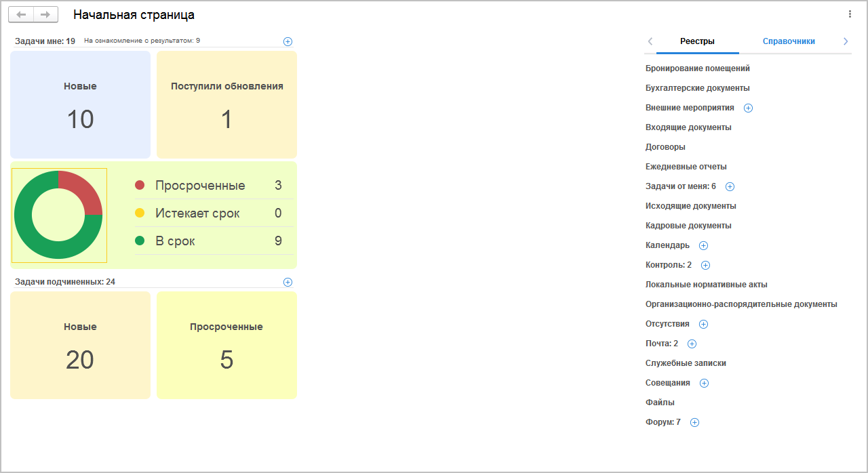Click the Задачи подчиненных: 24 heading
This screenshot has width=868, height=473.
point(65,282)
